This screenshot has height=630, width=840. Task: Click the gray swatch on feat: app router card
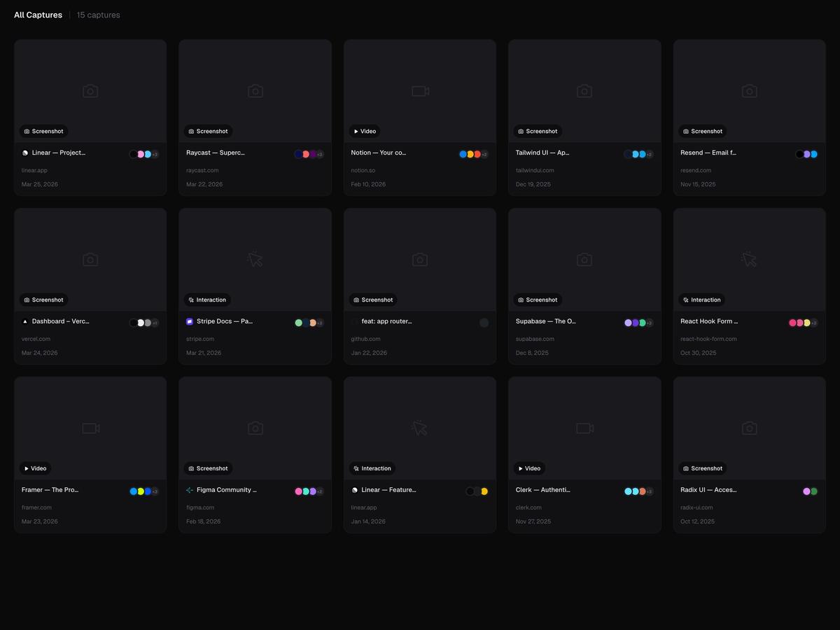click(484, 323)
